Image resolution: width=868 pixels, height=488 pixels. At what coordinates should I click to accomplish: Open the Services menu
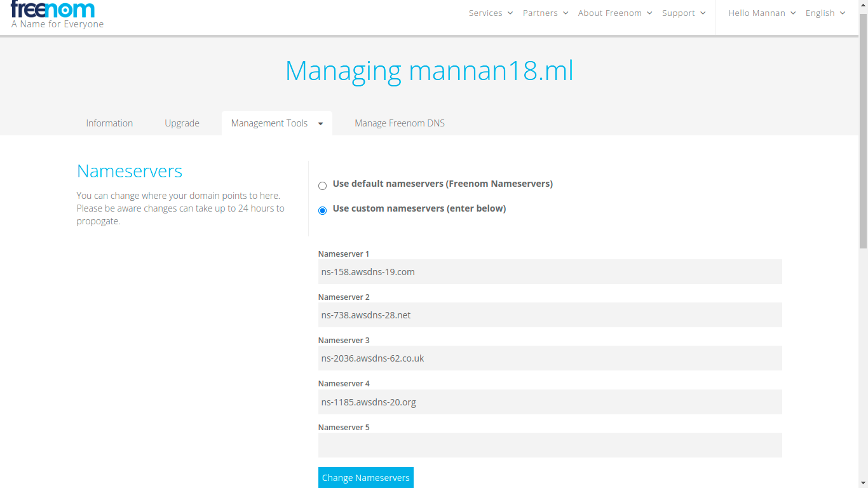coord(485,13)
